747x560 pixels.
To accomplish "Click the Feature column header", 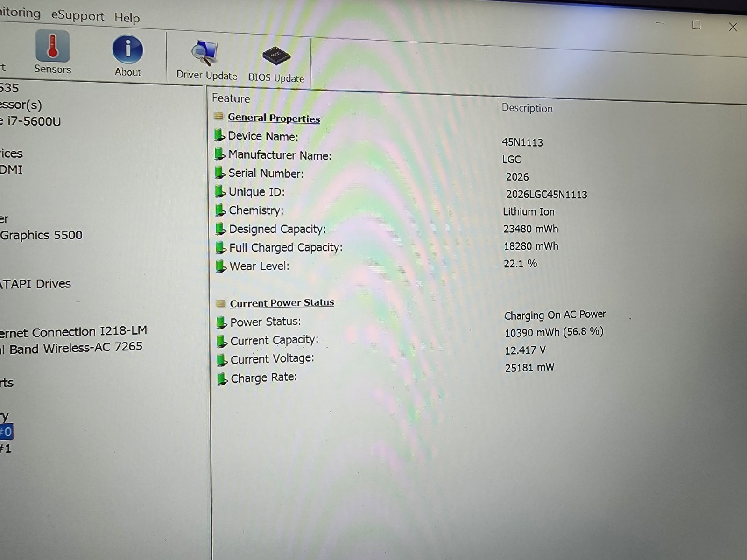I will 231,98.
